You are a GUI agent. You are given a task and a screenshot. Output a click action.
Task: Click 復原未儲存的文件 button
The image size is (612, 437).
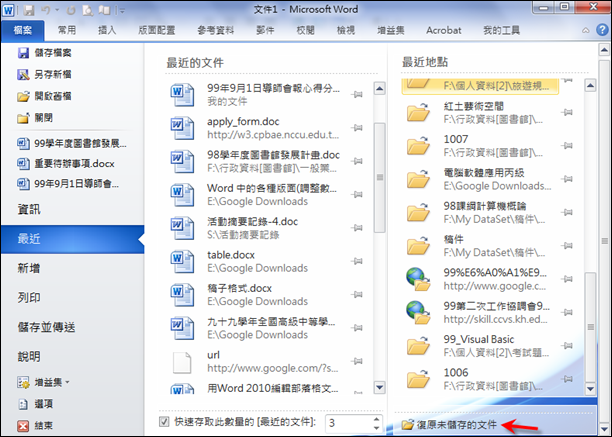450,425
